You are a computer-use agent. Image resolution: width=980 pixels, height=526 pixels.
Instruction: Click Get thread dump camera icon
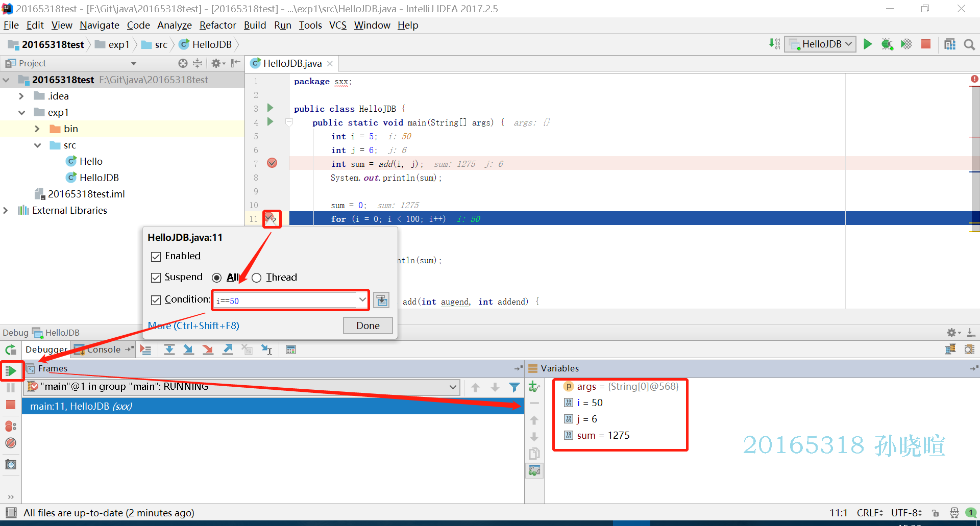(x=11, y=464)
